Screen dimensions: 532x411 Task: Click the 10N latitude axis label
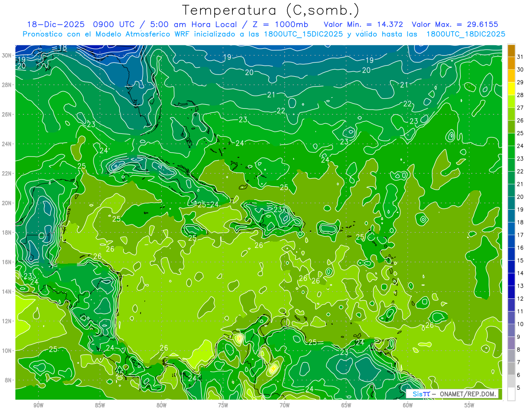(x=7, y=351)
